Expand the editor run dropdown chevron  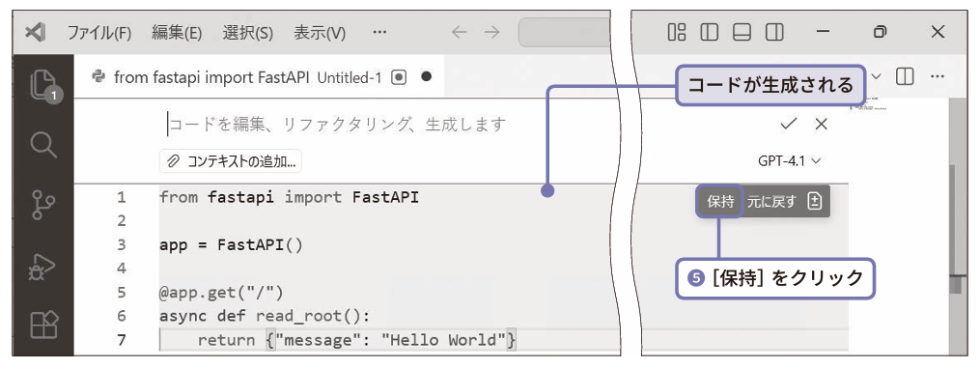(x=877, y=76)
